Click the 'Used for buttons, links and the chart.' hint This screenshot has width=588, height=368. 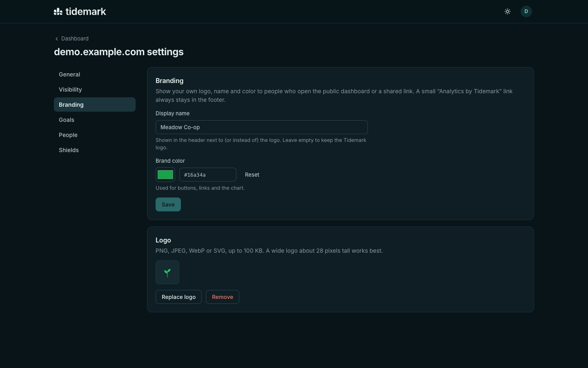tap(200, 188)
